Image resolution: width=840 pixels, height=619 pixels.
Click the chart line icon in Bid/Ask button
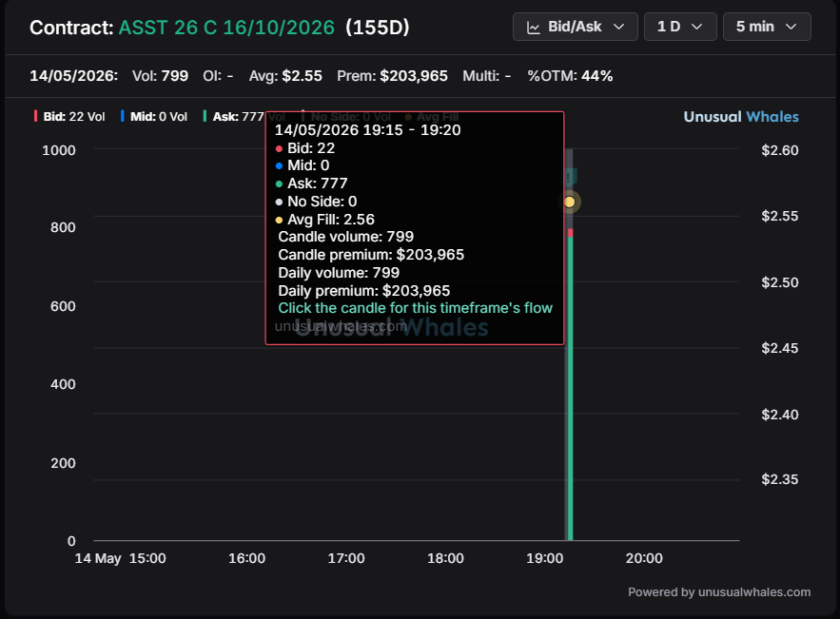[x=534, y=28]
